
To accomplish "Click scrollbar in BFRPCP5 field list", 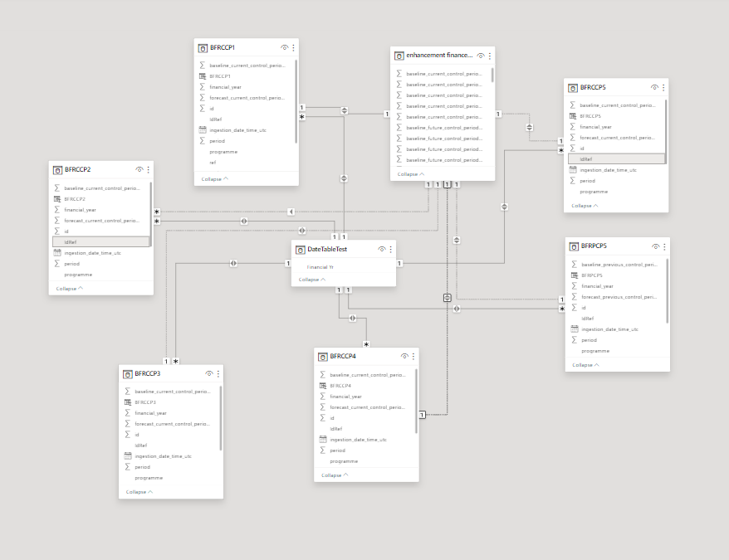I will coord(668,291).
